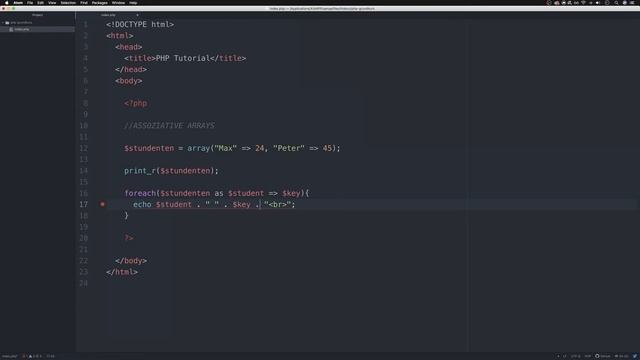Click the PHP Tutorial title text
Image resolution: width=640 pixels, height=360 pixels.
(183, 58)
